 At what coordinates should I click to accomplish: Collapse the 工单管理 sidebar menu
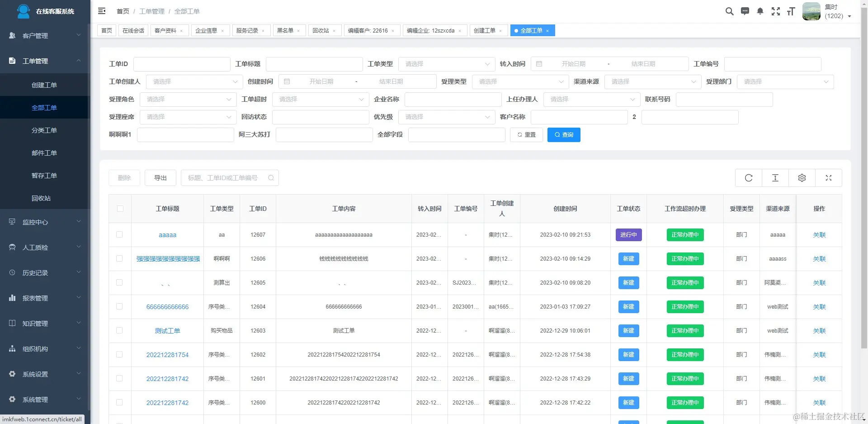pos(45,61)
